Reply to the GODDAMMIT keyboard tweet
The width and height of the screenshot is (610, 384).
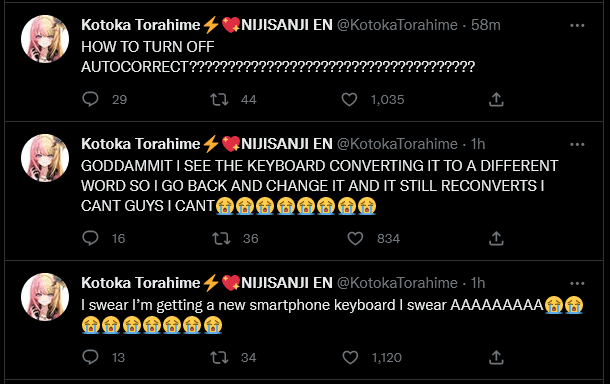point(90,238)
